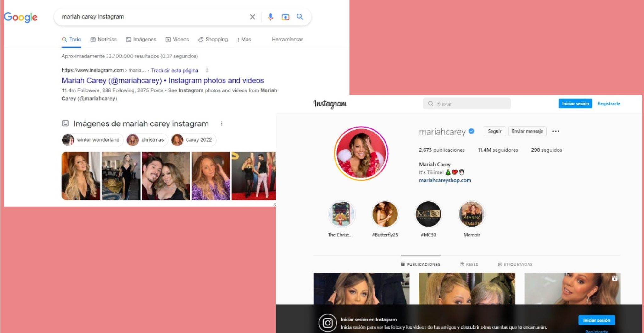The image size is (644, 333).
Task: Open Google Lens camera search icon
Action: 285,17
